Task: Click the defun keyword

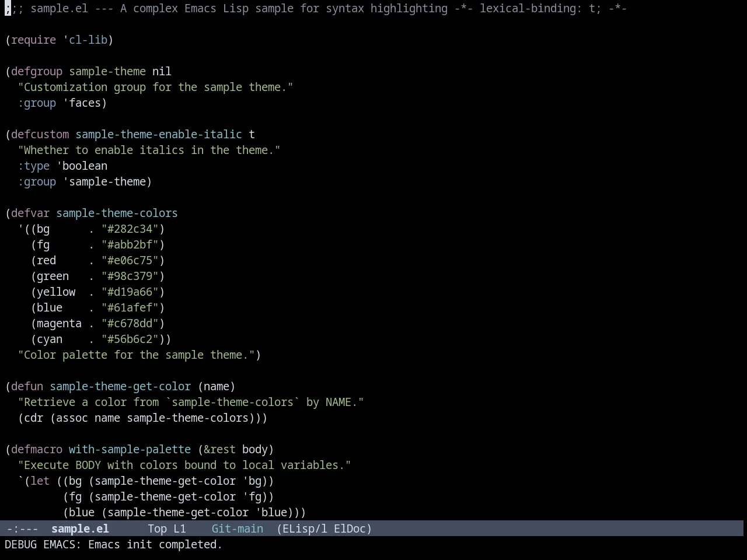Action: click(27, 386)
